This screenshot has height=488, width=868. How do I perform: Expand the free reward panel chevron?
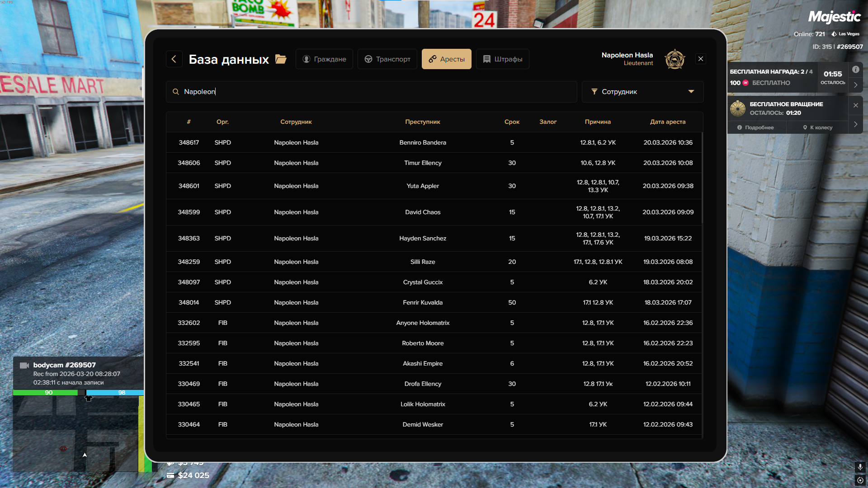tap(855, 84)
